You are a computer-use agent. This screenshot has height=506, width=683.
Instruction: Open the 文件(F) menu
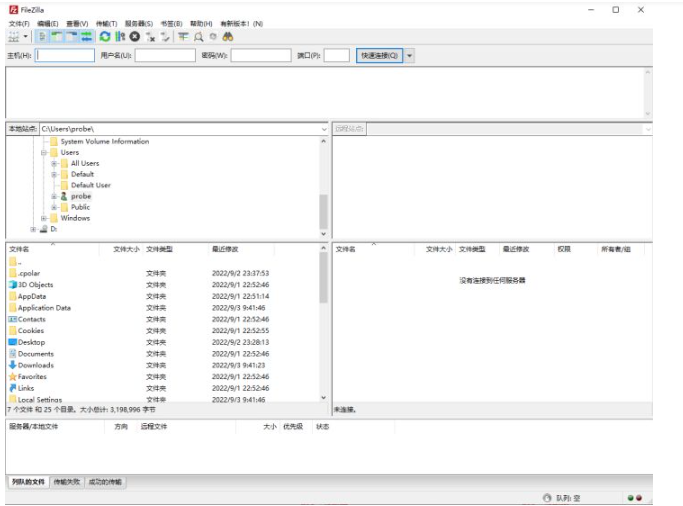tap(19, 24)
